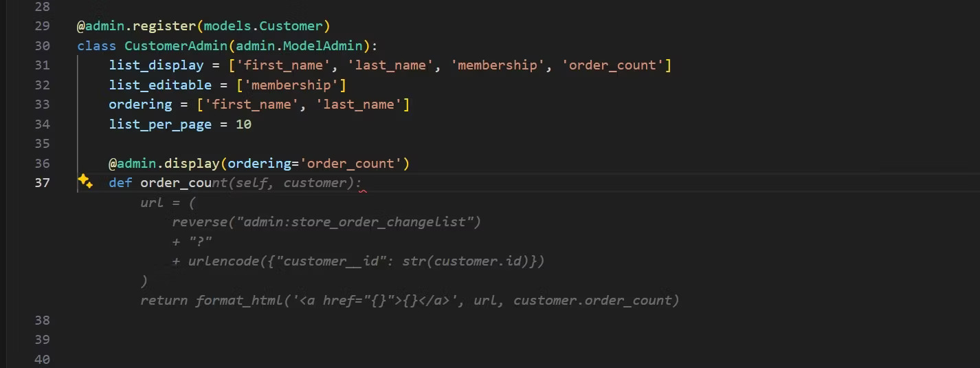This screenshot has width=980, height=368.
Task: Click line number 38 in the gutter
Action: pyautogui.click(x=42, y=321)
